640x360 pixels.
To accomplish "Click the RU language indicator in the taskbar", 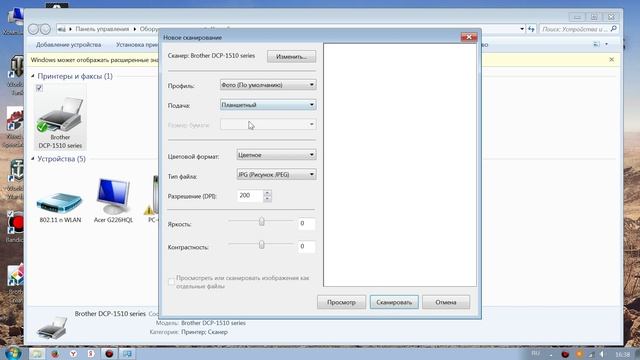I will (536, 353).
